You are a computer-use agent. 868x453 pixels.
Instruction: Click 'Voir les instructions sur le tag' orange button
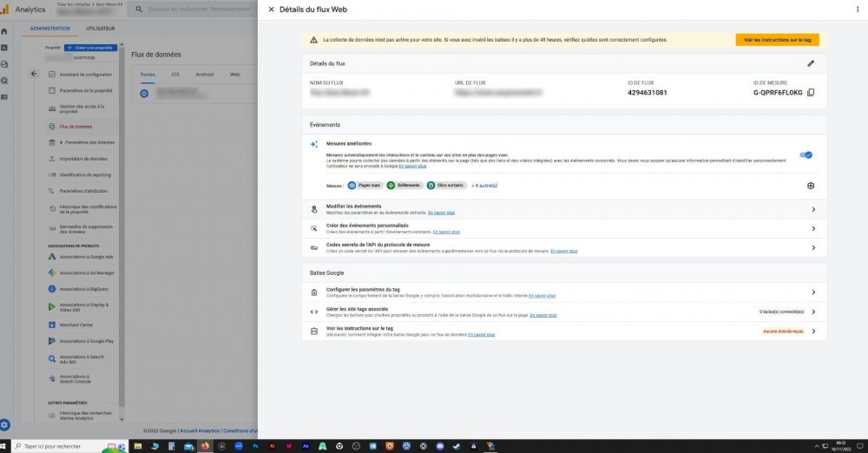point(777,40)
